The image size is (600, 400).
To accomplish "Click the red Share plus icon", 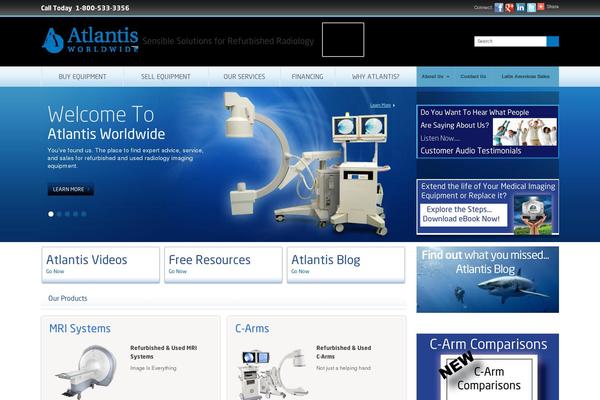I will click(541, 7).
